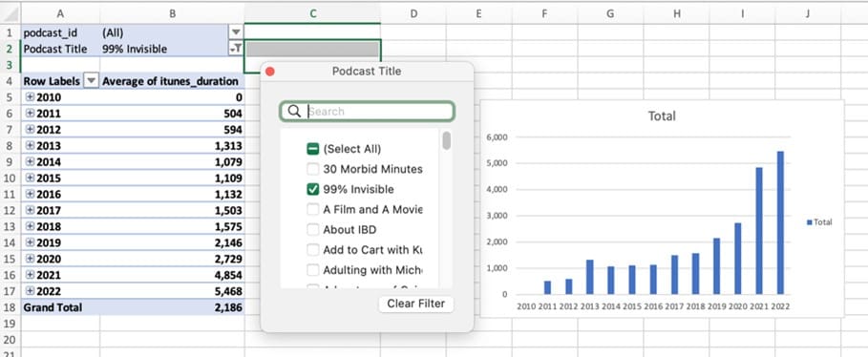Expand the 2014 row group
Image resolution: width=868 pixels, height=357 pixels.
click(30, 161)
